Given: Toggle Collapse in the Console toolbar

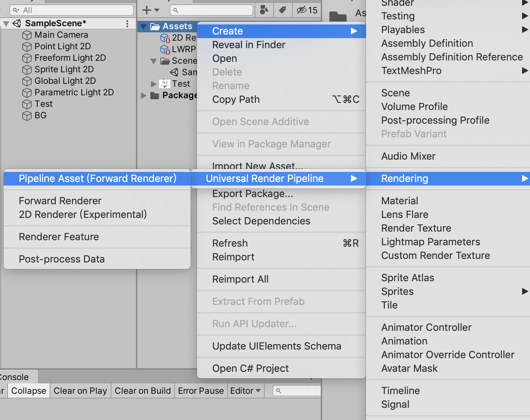Looking at the screenshot, I should pyautogui.click(x=29, y=391).
